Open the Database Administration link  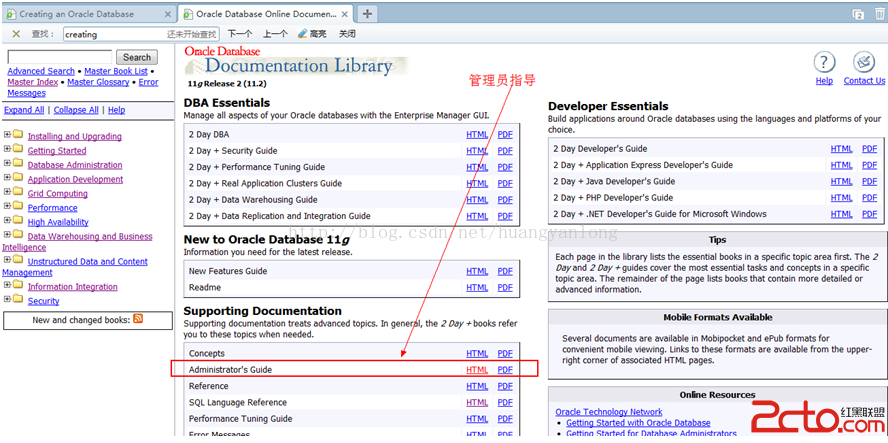tap(75, 165)
